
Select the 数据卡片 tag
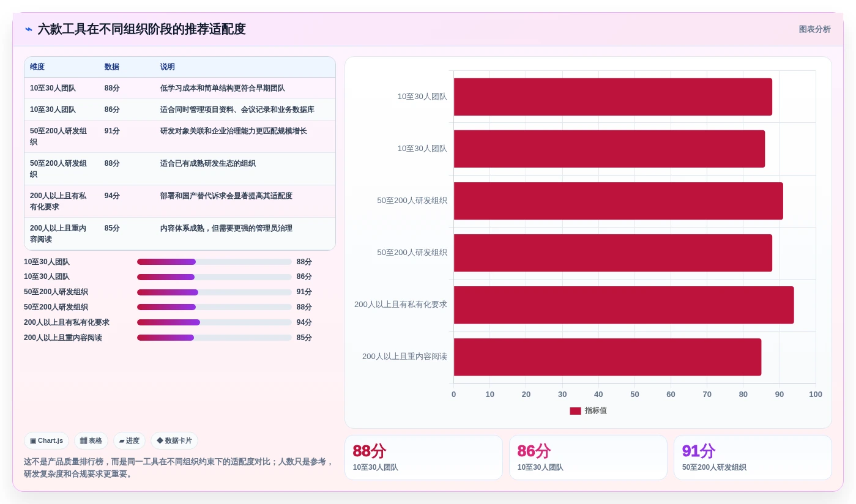point(174,441)
